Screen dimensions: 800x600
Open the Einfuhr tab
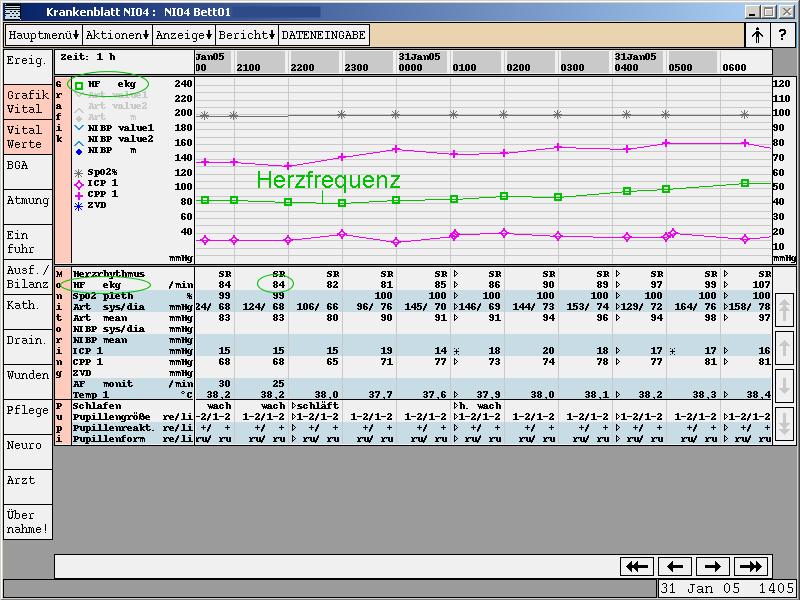(x=28, y=242)
